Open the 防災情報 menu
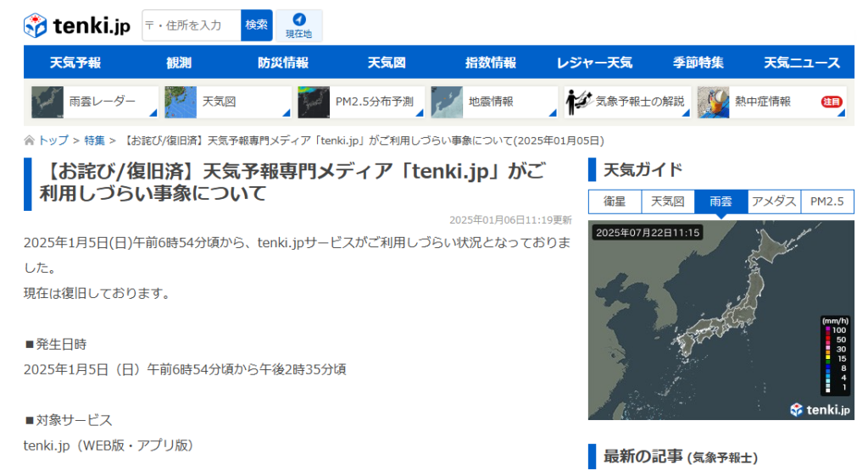 283,63
